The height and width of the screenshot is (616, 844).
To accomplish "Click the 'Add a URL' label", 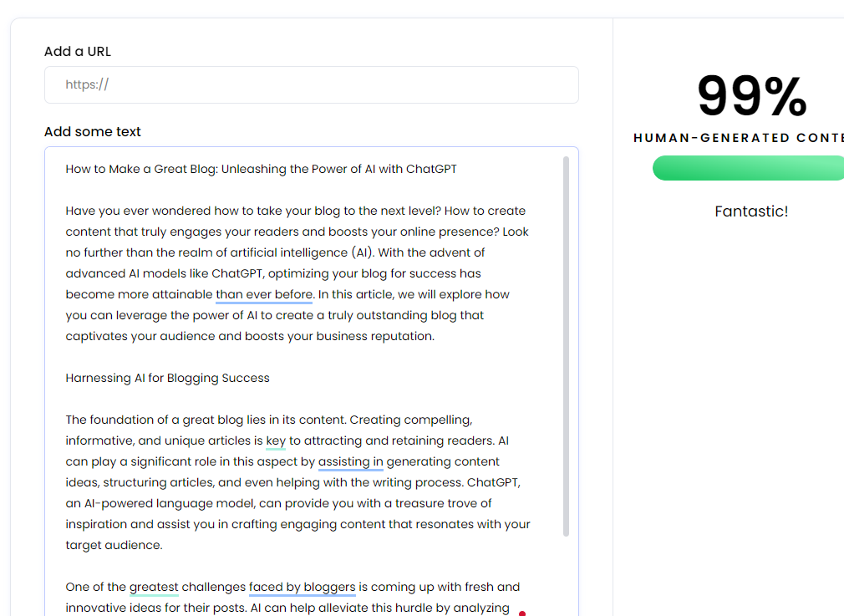I will [78, 52].
